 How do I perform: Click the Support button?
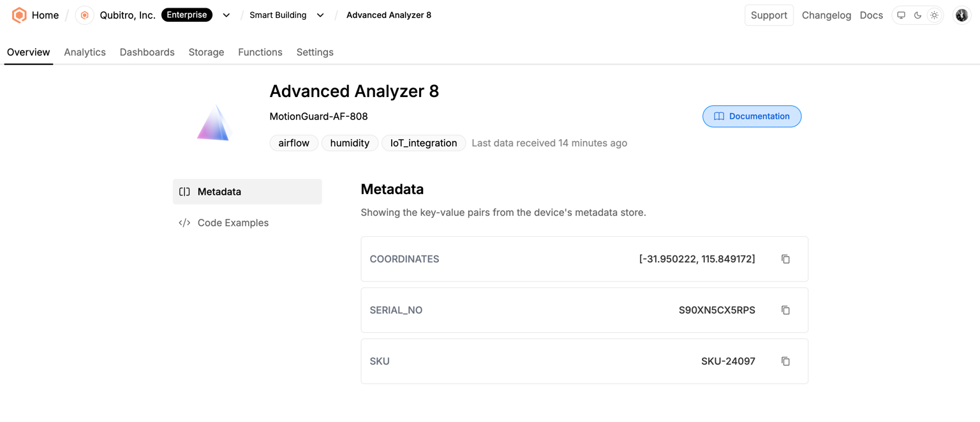coord(769,15)
